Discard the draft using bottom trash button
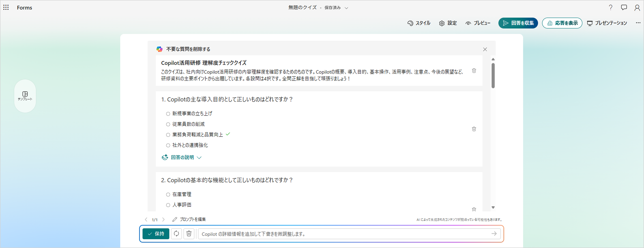644x248 pixels. [189, 233]
